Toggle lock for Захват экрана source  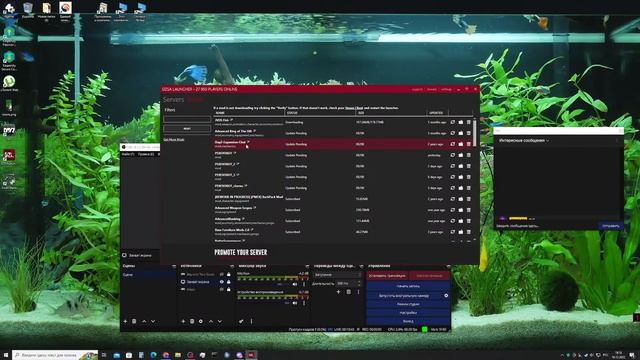pyautogui.click(x=229, y=282)
